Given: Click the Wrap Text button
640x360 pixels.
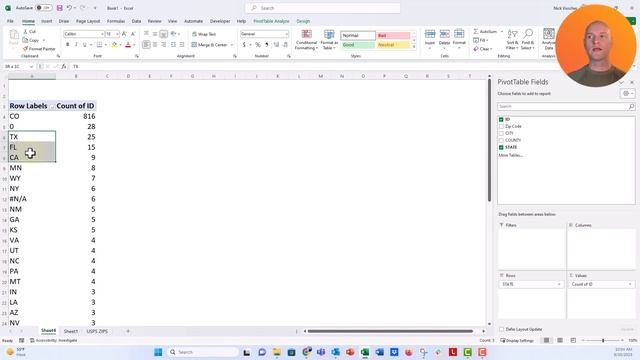Looking at the screenshot, I should pos(204,34).
